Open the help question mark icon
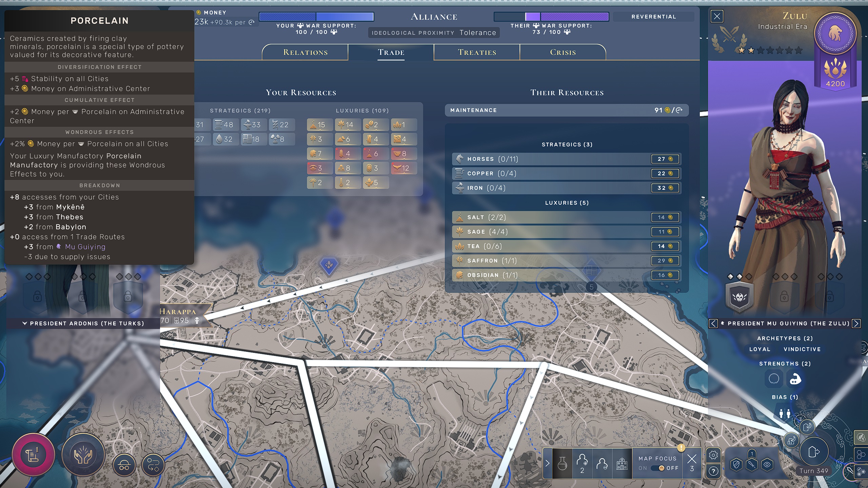 pyautogui.click(x=713, y=471)
